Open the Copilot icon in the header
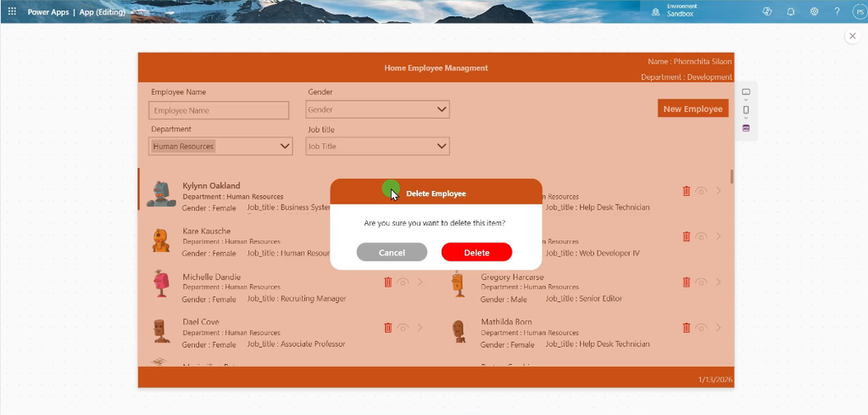Viewport: 868px width, 415px height. (x=766, y=11)
